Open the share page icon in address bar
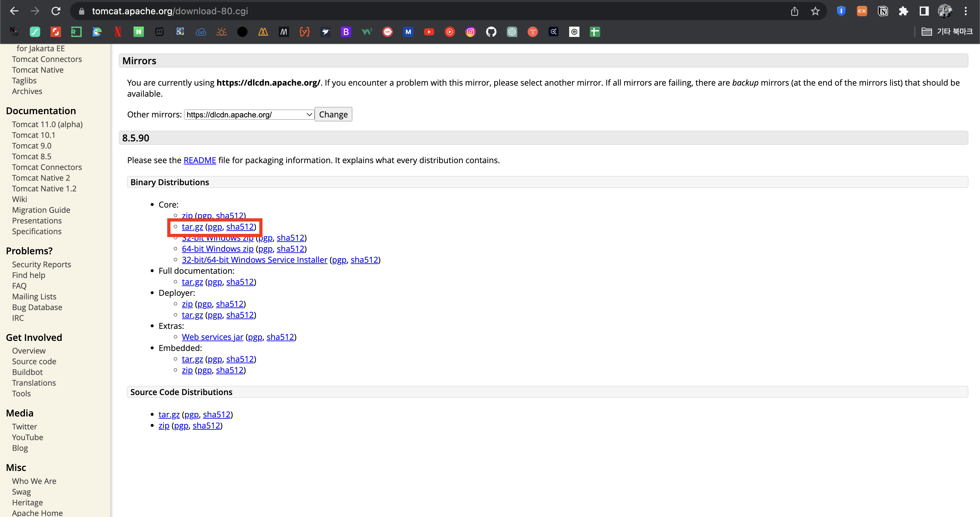This screenshot has width=980, height=517. coord(794,11)
